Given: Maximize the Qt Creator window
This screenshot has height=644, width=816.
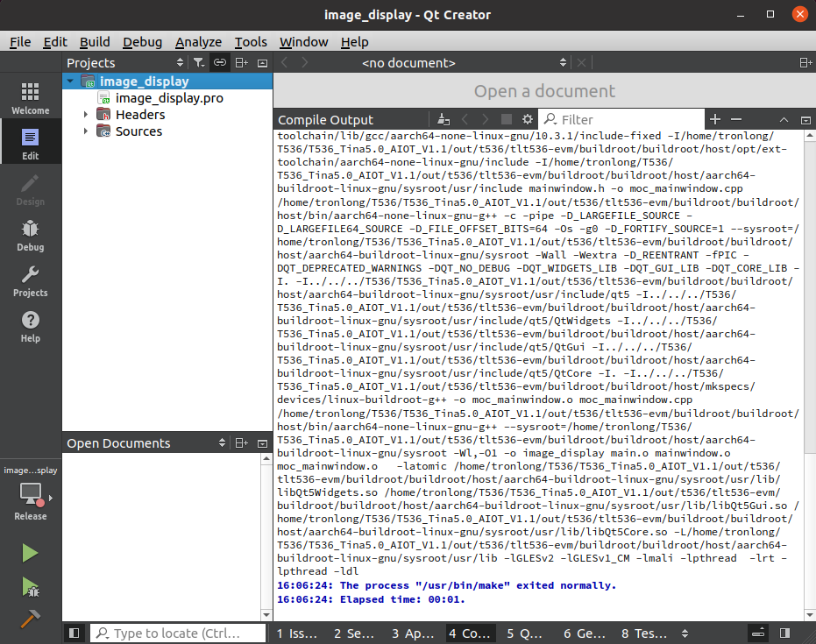Looking at the screenshot, I should point(770,14).
